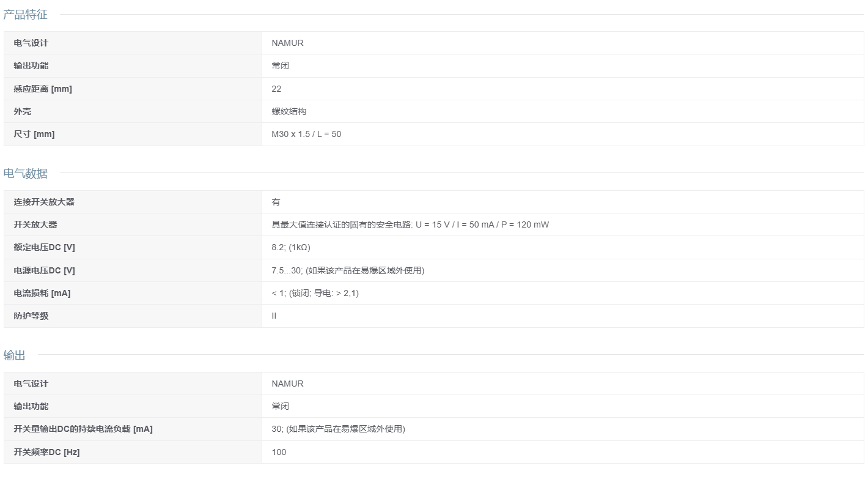Click the 螺纹结构 value
This screenshot has width=868, height=482.
click(289, 111)
